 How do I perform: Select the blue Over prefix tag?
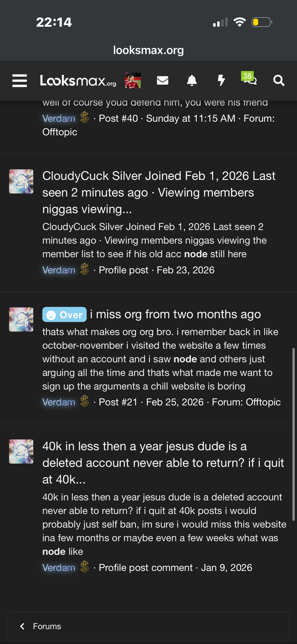64,314
